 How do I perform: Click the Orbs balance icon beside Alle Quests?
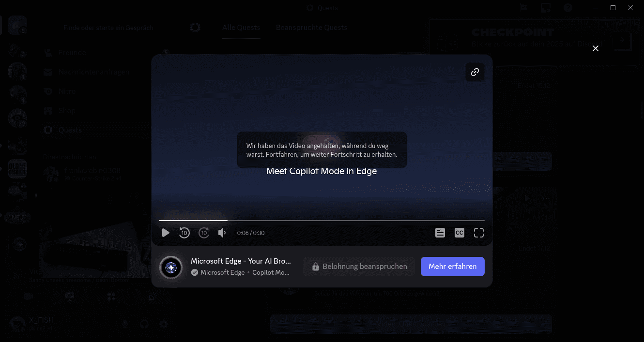195,28
